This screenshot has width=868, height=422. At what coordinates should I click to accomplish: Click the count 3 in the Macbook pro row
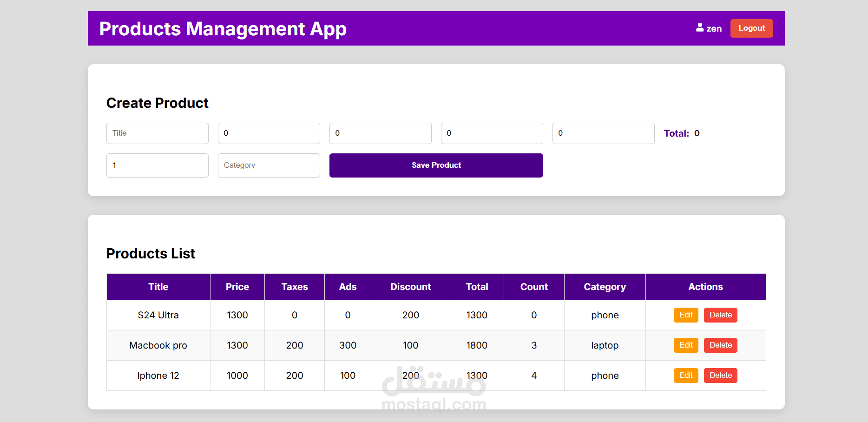[x=534, y=345]
